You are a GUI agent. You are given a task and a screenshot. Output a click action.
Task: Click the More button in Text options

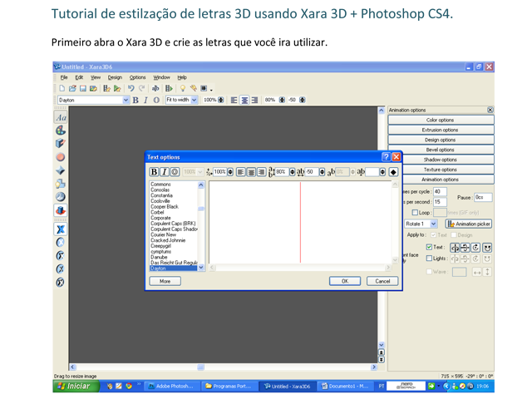(165, 281)
